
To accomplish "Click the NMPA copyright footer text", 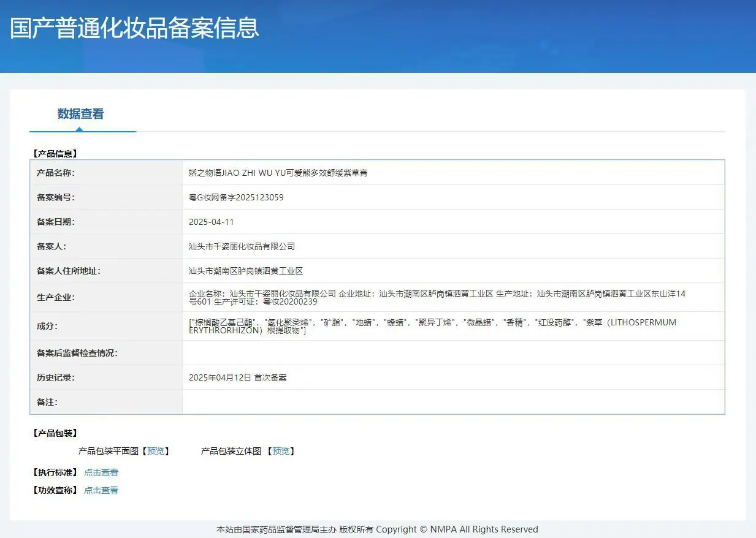I will 377,529.
